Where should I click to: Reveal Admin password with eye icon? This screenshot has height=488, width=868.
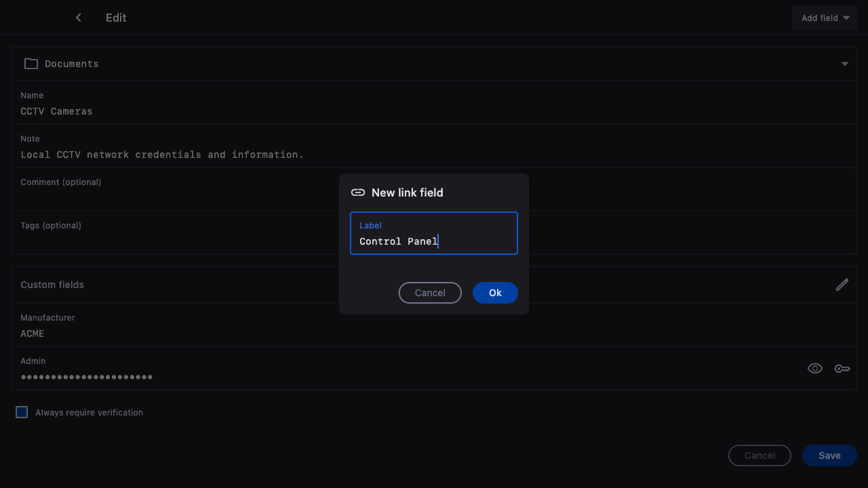click(815, 369)
